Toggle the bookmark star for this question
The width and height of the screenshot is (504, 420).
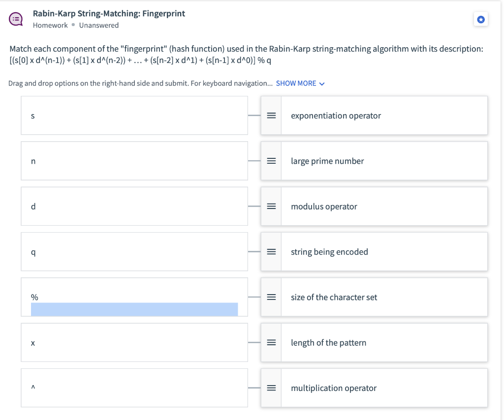click(x=481, y=19)
